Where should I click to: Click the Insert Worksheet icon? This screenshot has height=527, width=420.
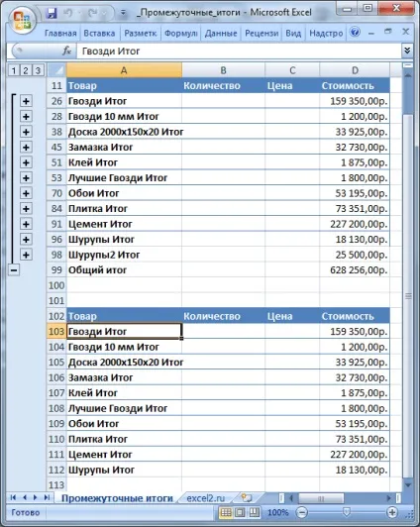click(x=247, y=497)
